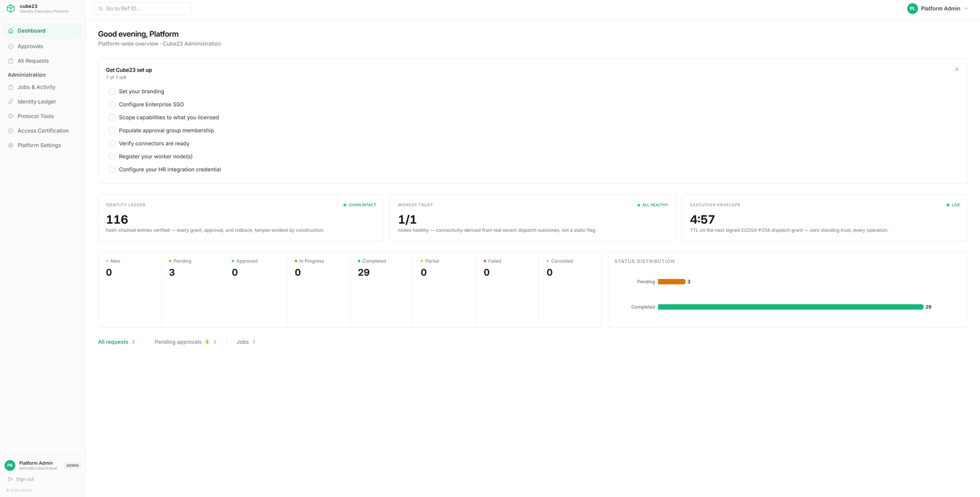The image size is (980, 497).
Task: Click the CHAIN INTACT status label
Action: 360,205
